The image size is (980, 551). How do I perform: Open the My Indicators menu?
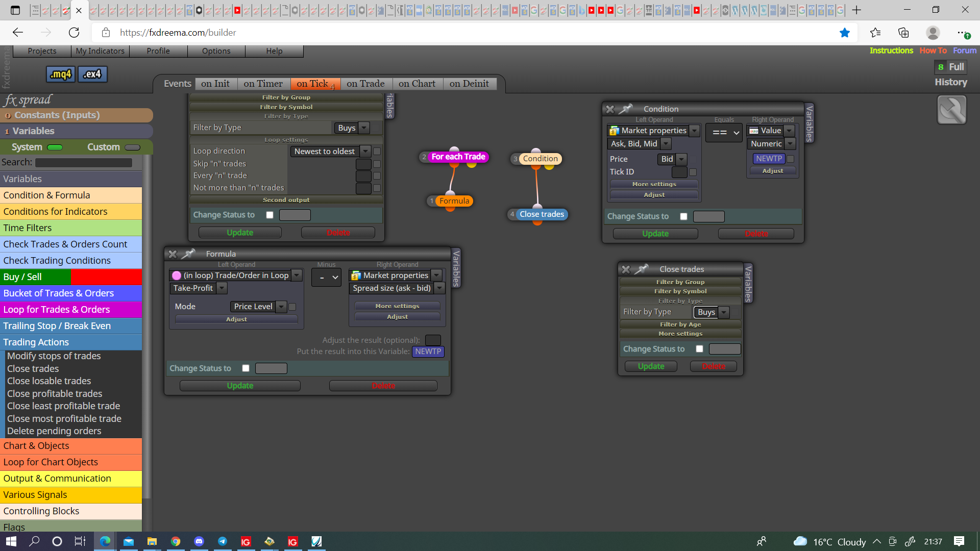pyautogui.click(x=100, y=51)
